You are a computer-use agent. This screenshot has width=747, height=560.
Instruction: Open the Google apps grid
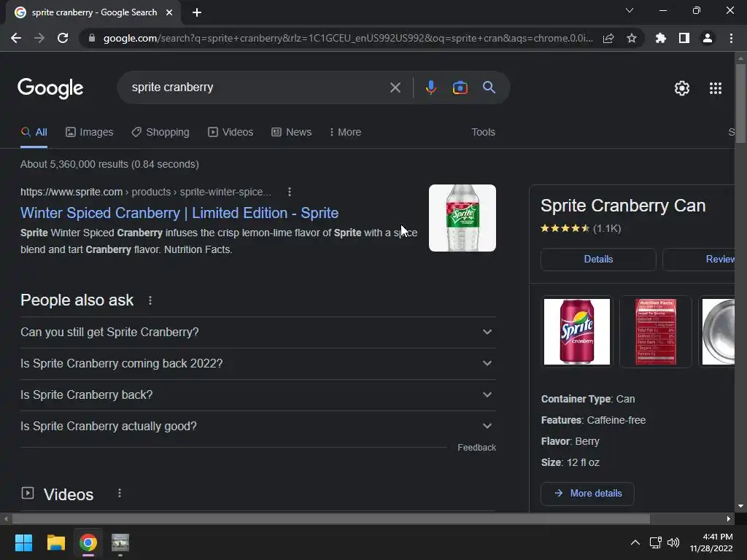pyautogui.click(x=716, y=88)
